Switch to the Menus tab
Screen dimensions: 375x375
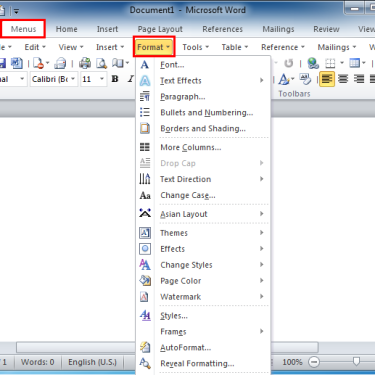pos(23,29)
